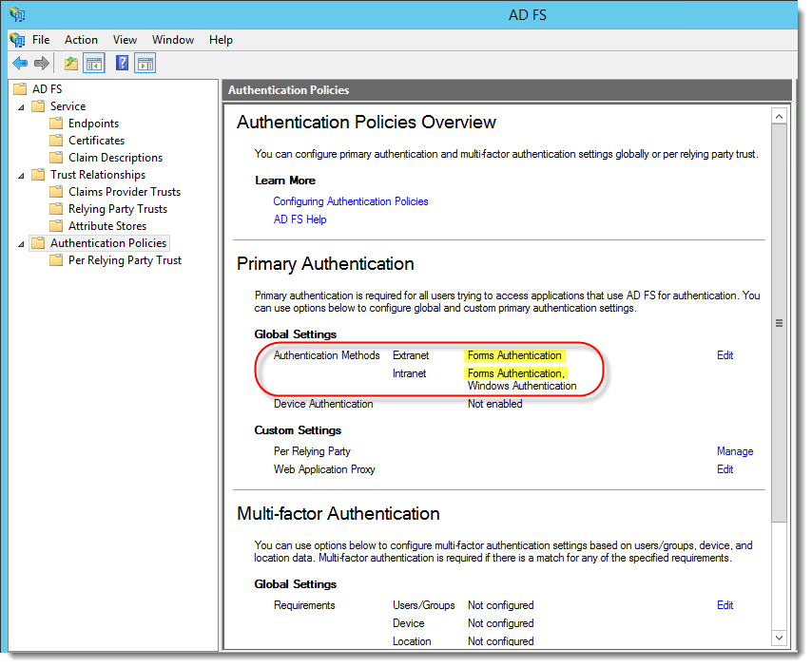Toggle the Show/Hide Console Tree icon
This screenshot has width=812, height=667.
tap(94, 64)
